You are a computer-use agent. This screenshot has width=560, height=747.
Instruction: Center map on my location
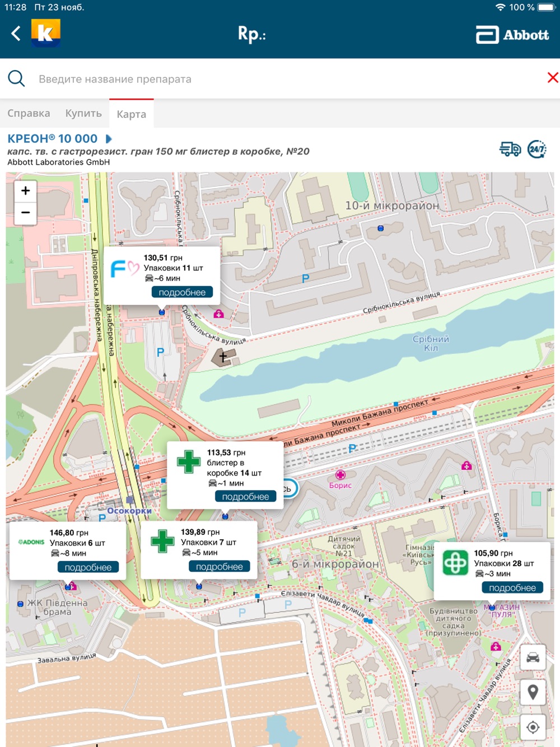[x=533, y=727]
